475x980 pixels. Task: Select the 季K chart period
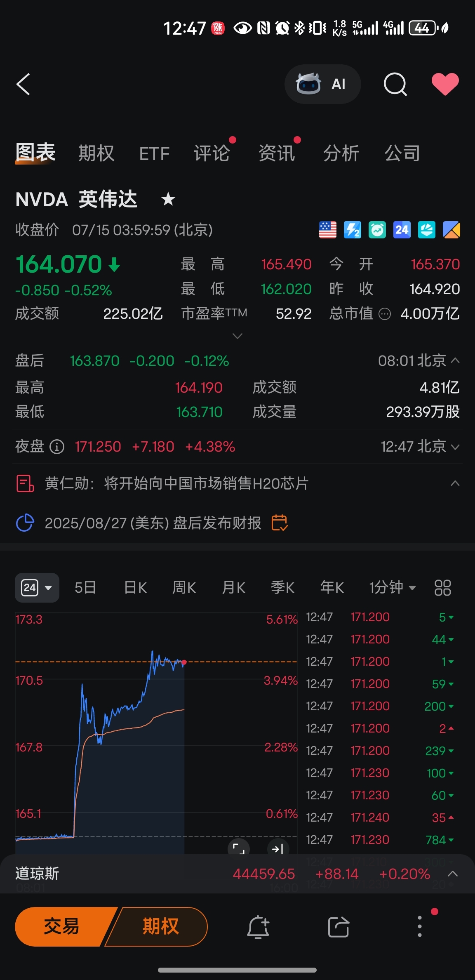pos(282,587)
